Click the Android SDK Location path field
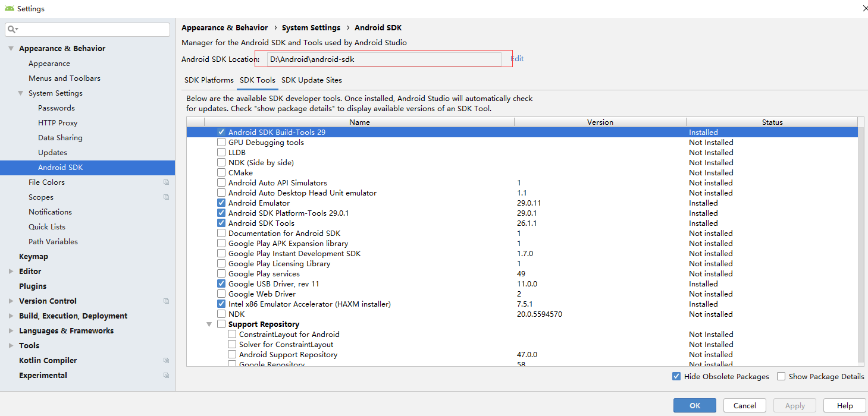868x416 pixels. click(384, 59)
